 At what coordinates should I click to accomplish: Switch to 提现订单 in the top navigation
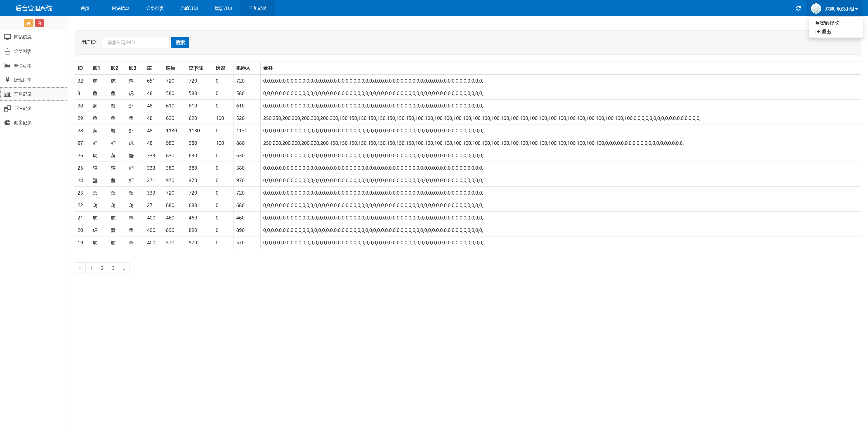click(x=223, y=8)
